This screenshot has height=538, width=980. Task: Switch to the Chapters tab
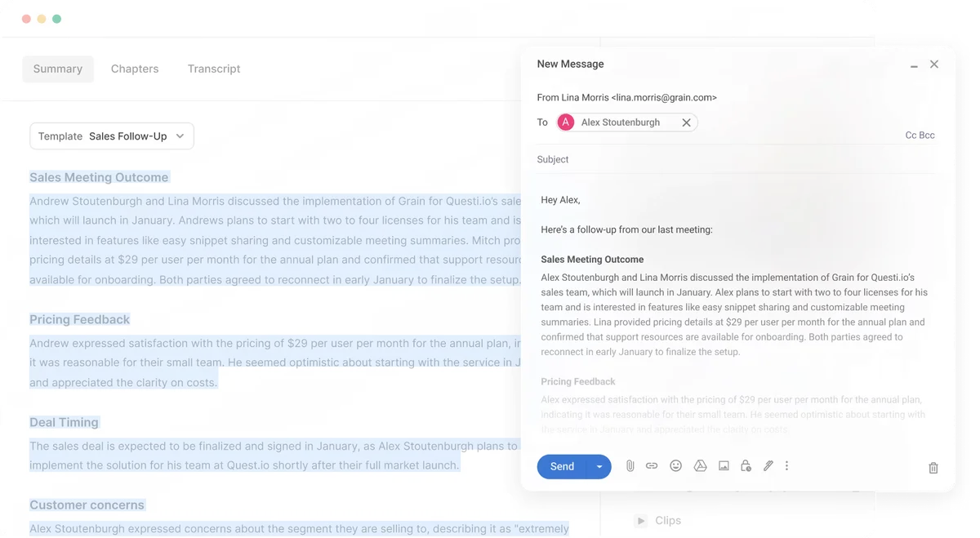pyautogui.click(x=134, y=69)
